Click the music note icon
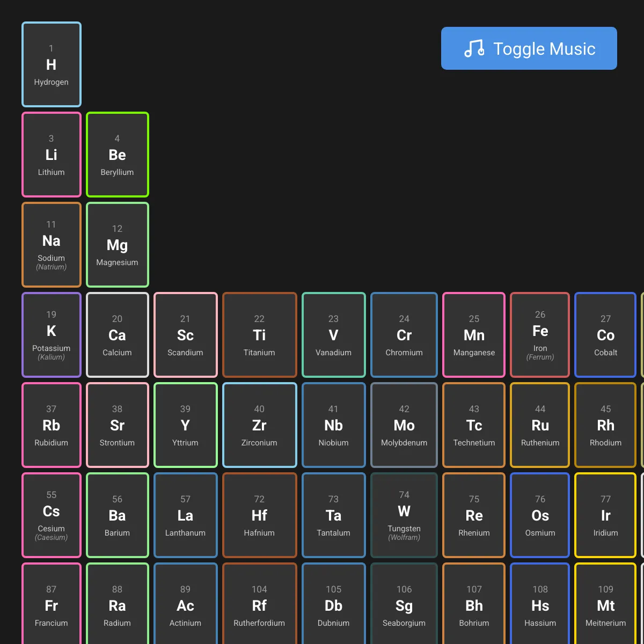 point(474,48)
